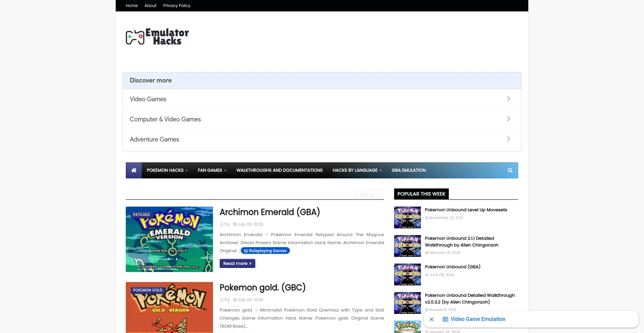Click the Emulator Hacks logo
The image size is (644, 333).
(x=157, y=37)
